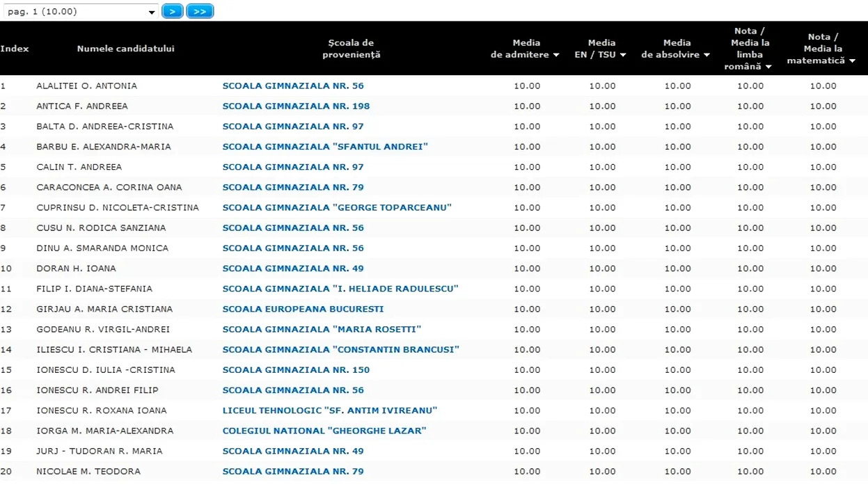Click the last page double-arrow button

(x=200, y=11)
